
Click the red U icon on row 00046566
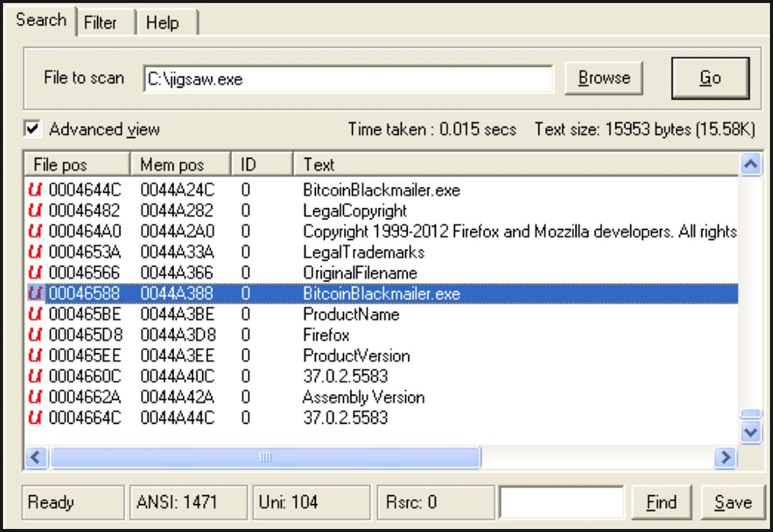36,273
